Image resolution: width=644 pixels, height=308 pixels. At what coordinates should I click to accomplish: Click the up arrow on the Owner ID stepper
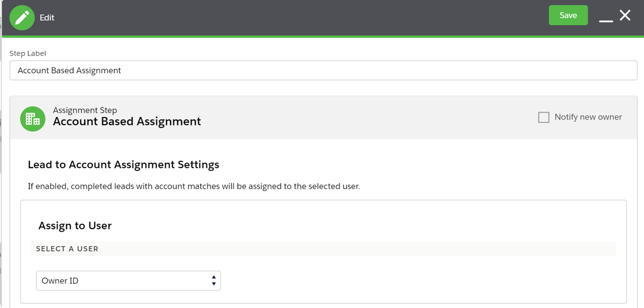click(x=213, y=277)
